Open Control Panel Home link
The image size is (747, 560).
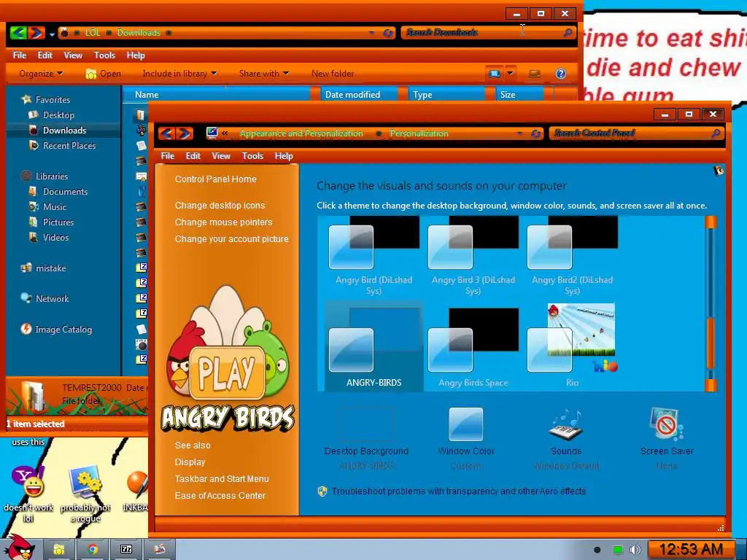point(215,179)
